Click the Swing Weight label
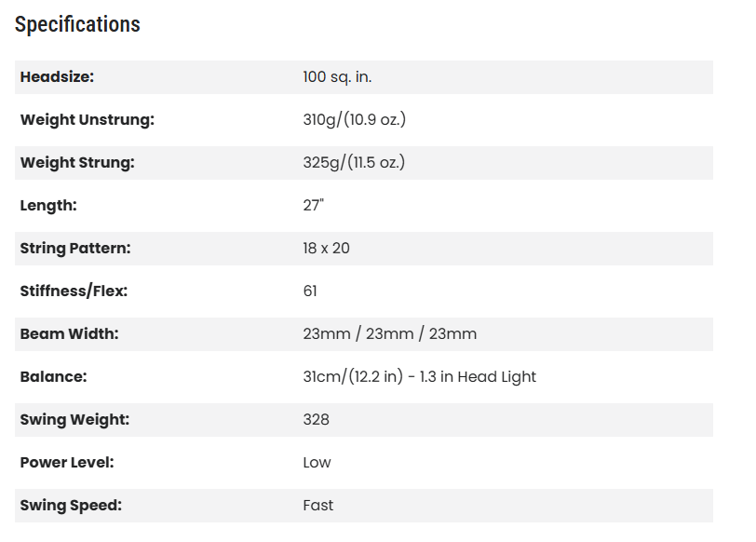Image resolution: width=756 pixels, height=542 pixels. click(74, 420)
